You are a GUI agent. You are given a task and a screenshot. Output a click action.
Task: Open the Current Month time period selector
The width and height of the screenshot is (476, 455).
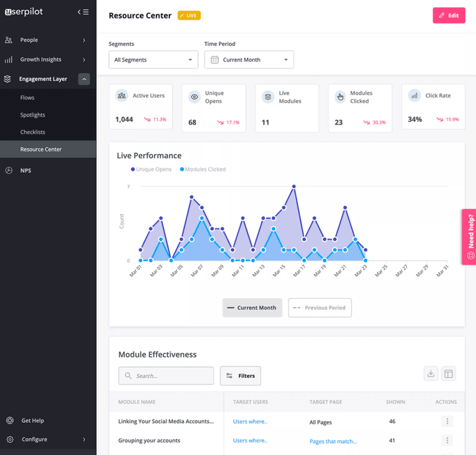pos(249,59)
